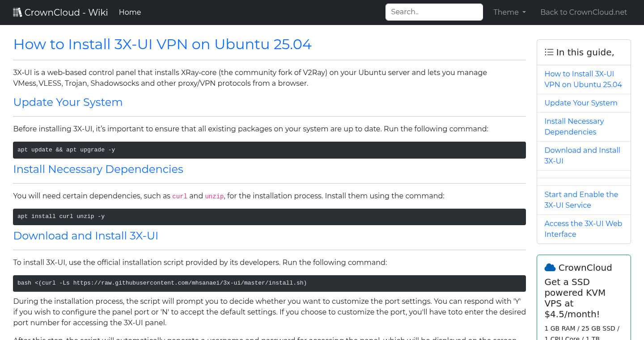
Task: Select the 'Update Your System' section heading
Action: (x=68, y=102)
